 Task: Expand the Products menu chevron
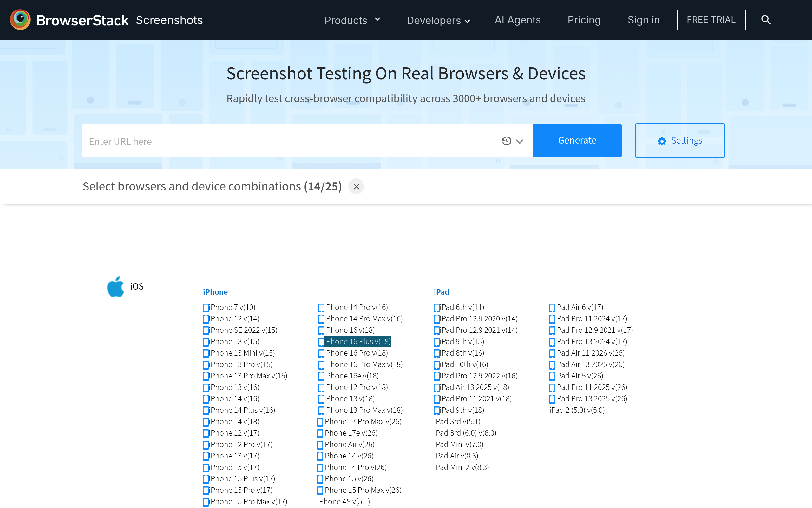pos(377,19)
